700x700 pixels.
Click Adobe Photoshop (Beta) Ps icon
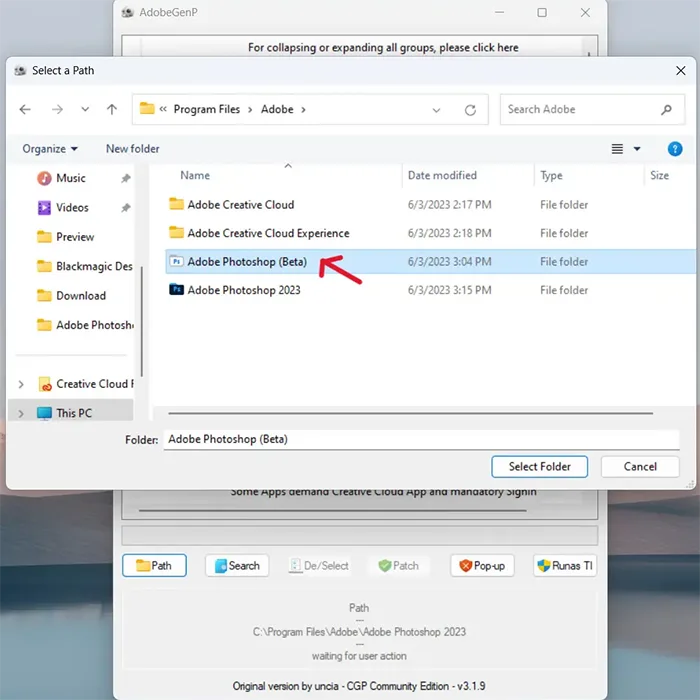(x=176, y=262)
